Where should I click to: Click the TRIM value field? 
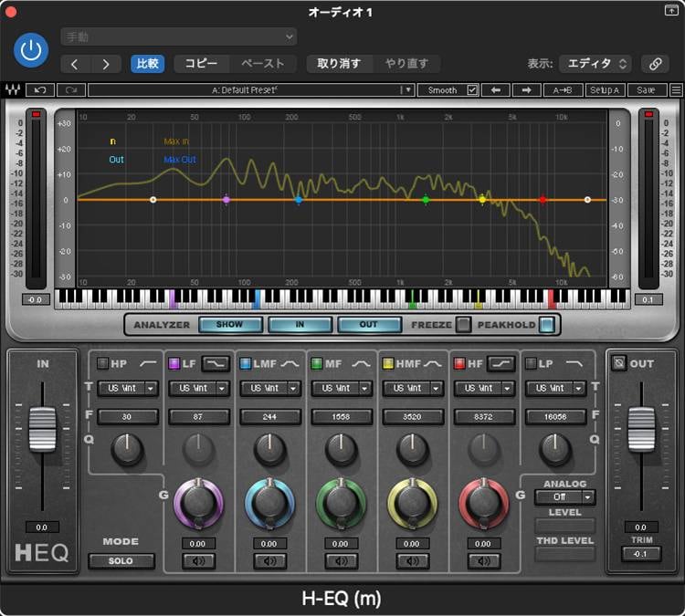pos(641,554)
